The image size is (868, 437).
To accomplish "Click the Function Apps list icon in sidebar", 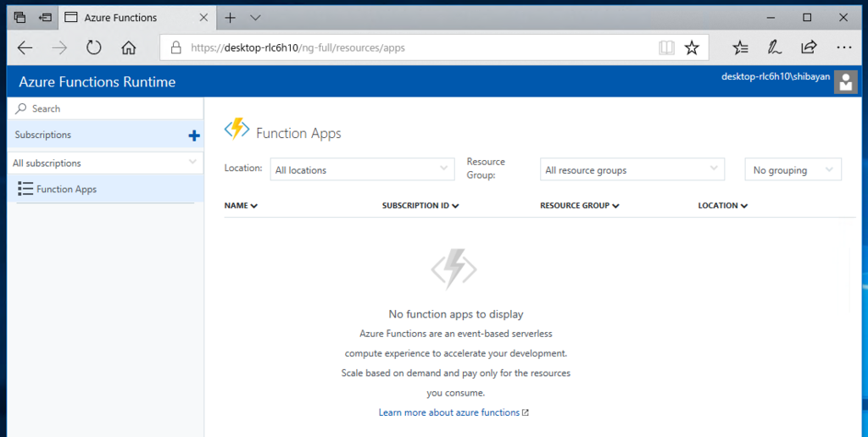I will [x=25, y=189].
